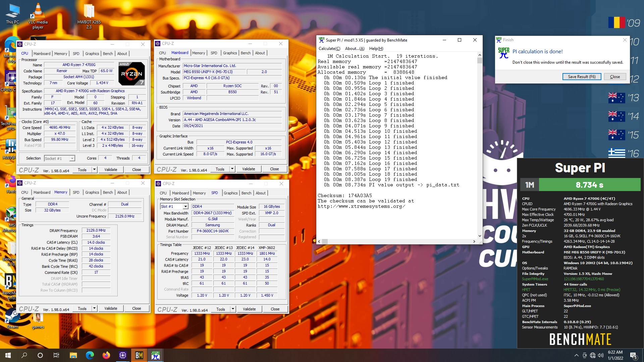The image size is (644, 362).
Task: Switch to BenchMate taskbar icon
Action: 139,355
